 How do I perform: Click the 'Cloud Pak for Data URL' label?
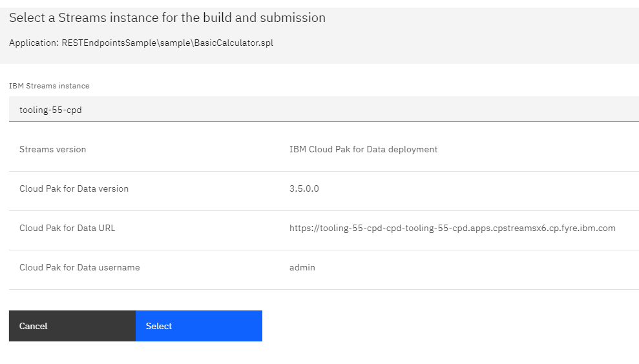(67, 228)
